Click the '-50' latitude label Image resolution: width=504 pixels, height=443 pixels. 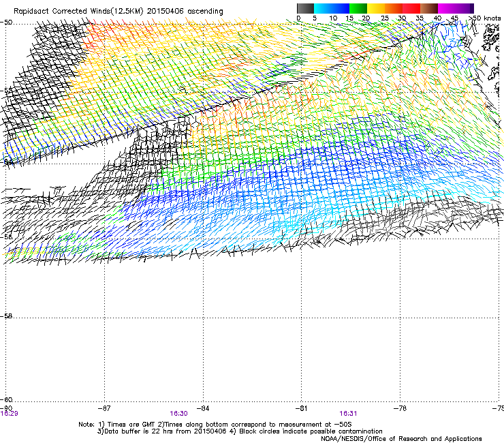coord(6,22)
